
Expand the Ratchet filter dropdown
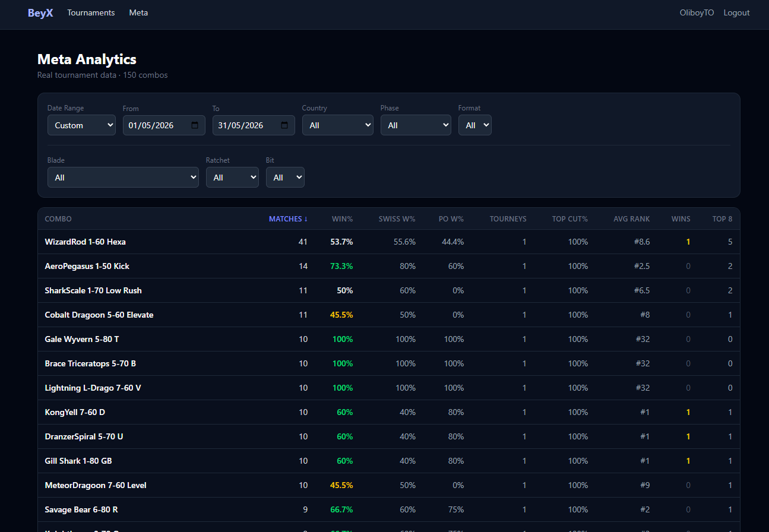(232, 178)
